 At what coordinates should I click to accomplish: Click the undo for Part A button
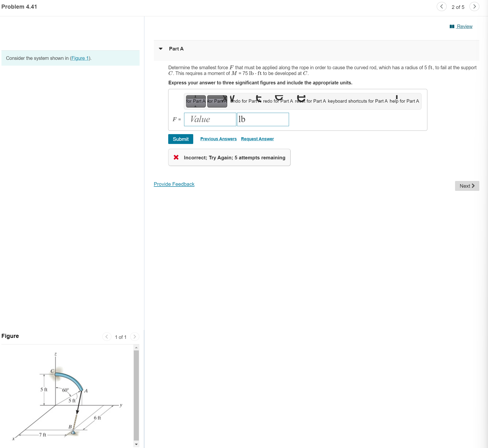(x=245, y=101)
